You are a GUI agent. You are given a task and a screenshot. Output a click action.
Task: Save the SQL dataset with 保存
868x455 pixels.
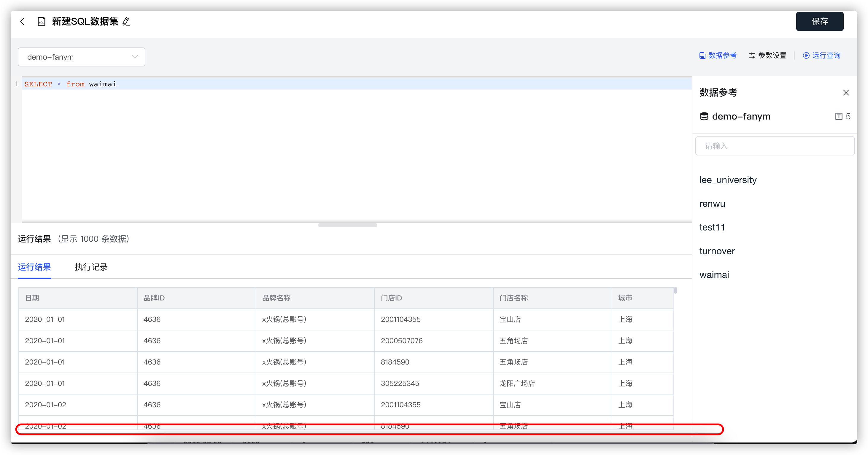[x=819, y=22]
